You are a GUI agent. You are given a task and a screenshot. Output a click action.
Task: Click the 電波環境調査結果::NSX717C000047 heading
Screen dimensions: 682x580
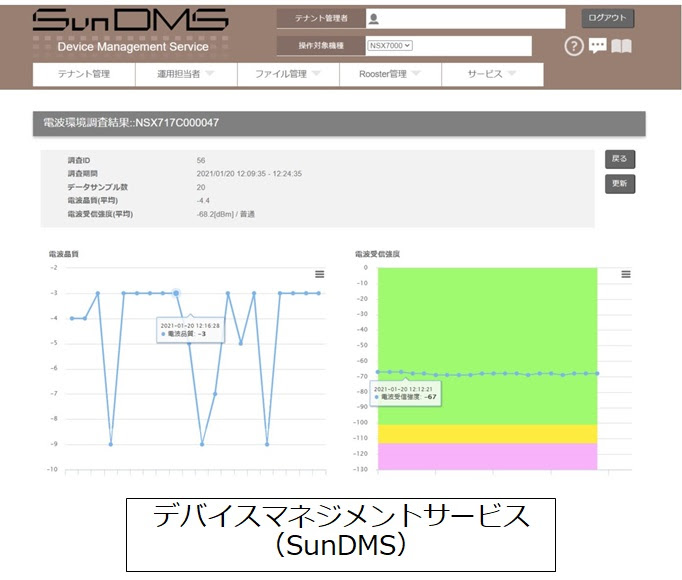pos(131,123)
